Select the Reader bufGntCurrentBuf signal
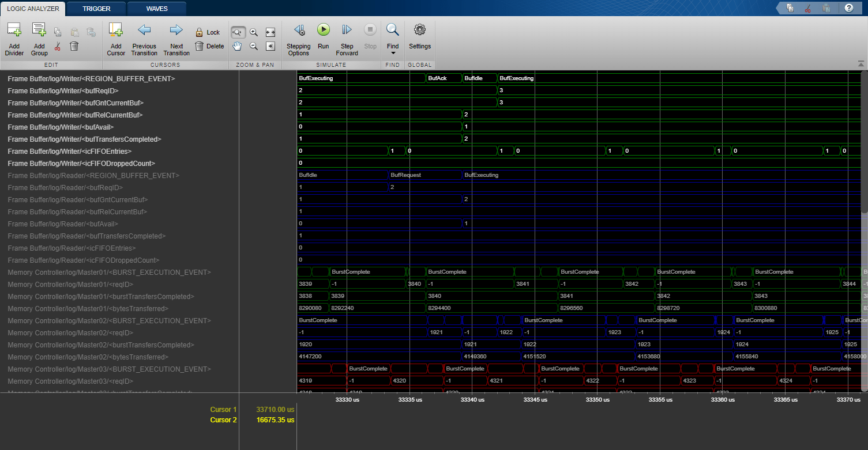This screenshot has height=450, width=868. click(x=78, y=199)
